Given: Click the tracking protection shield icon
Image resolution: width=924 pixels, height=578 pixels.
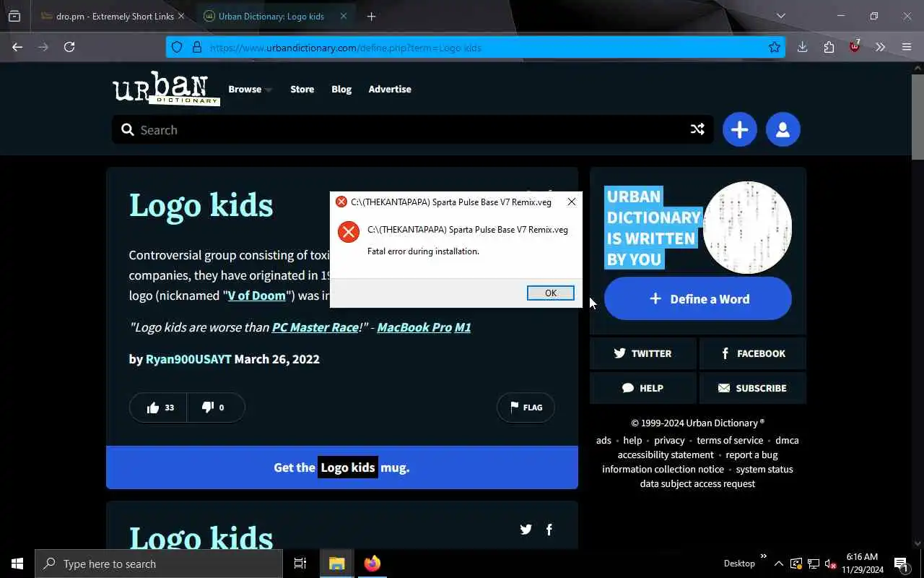Looking at the screenshot, I should (x=177, y=48).
